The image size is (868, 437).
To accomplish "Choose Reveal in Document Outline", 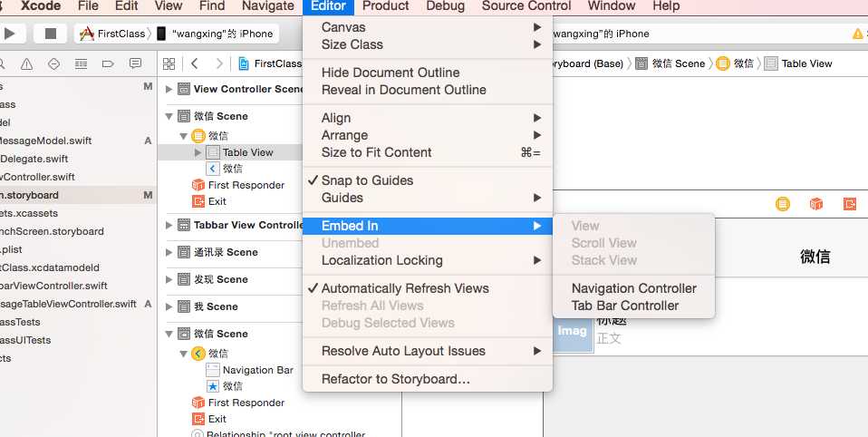I will [x=428, y=90].
